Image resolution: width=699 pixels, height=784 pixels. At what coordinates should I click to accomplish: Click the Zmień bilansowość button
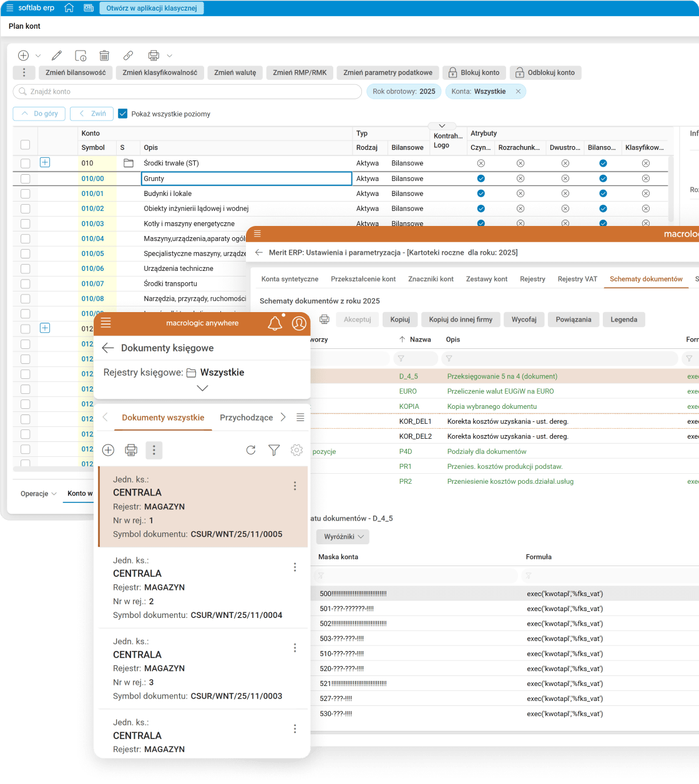pos(76,72)
